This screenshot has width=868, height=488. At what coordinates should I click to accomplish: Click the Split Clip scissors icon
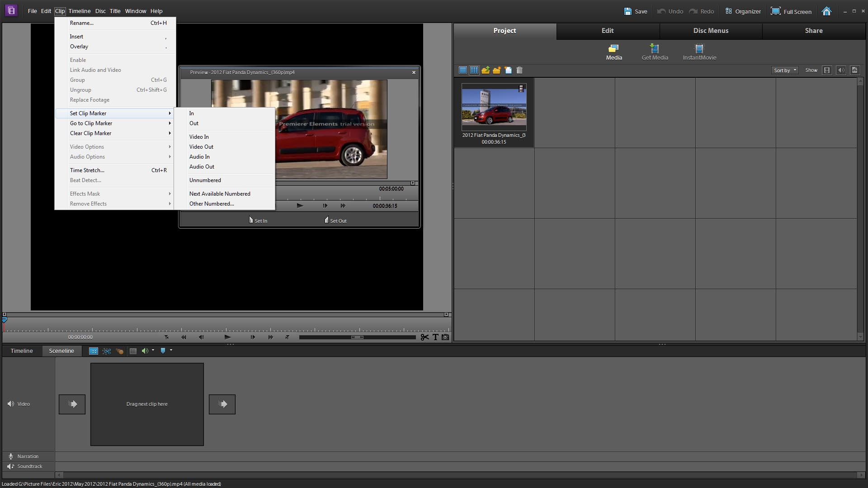(x=424, y=337)
